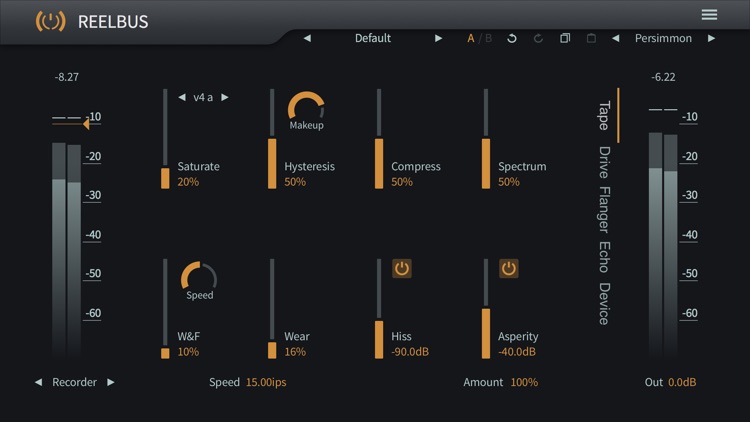Open the Flanger tab
750x422 pixels.
click(x=605, y=210)
